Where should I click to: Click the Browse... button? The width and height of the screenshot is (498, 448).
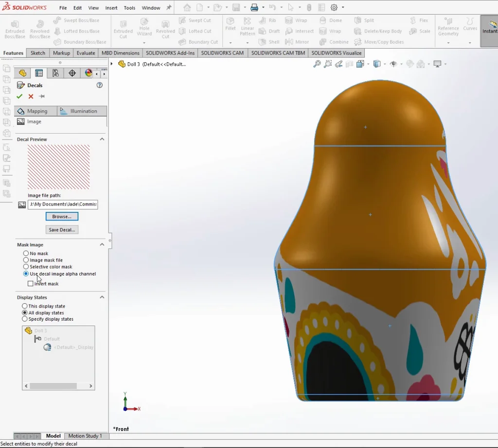tap(62, 217)
